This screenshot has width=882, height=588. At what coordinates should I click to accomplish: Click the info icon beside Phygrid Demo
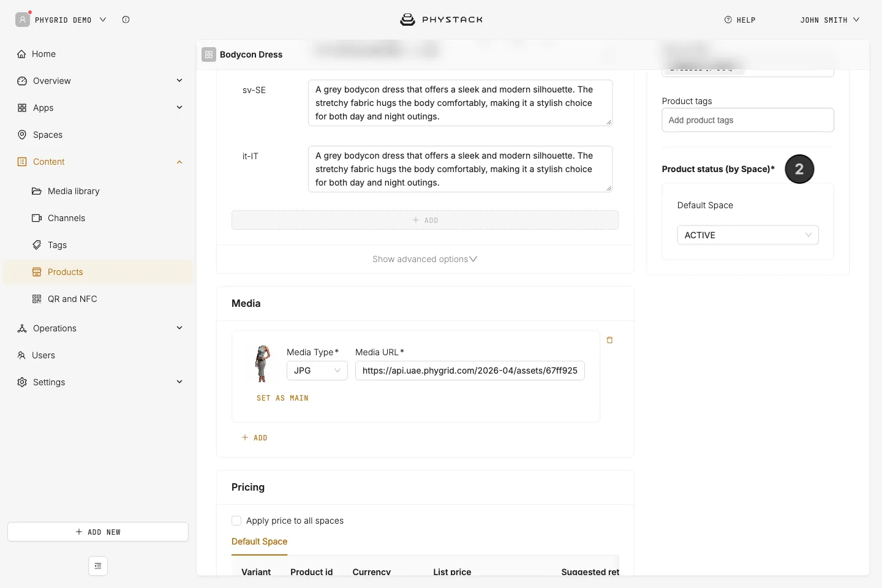click(x=126, y=20)
